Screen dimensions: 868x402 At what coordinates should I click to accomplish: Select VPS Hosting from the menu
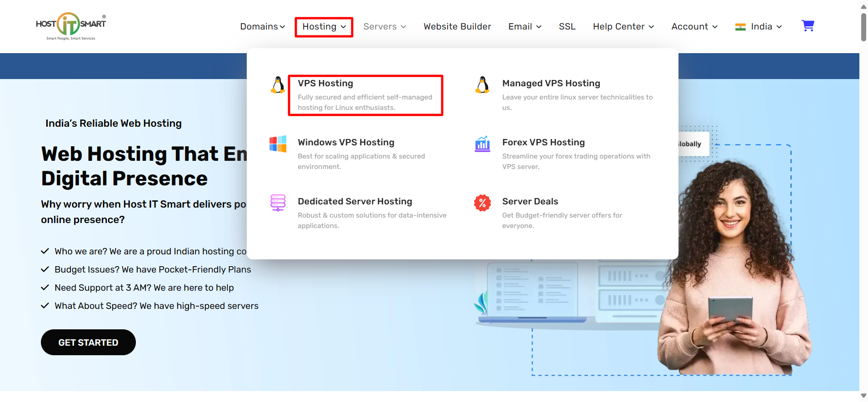(x=325, y=83)
